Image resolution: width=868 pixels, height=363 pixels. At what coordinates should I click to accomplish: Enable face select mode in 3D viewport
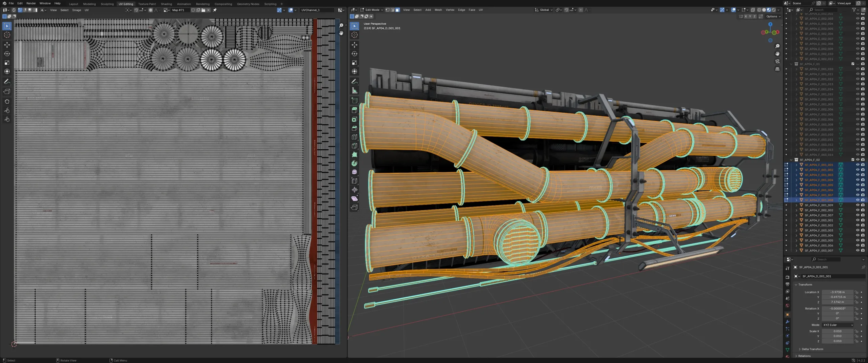397,10
